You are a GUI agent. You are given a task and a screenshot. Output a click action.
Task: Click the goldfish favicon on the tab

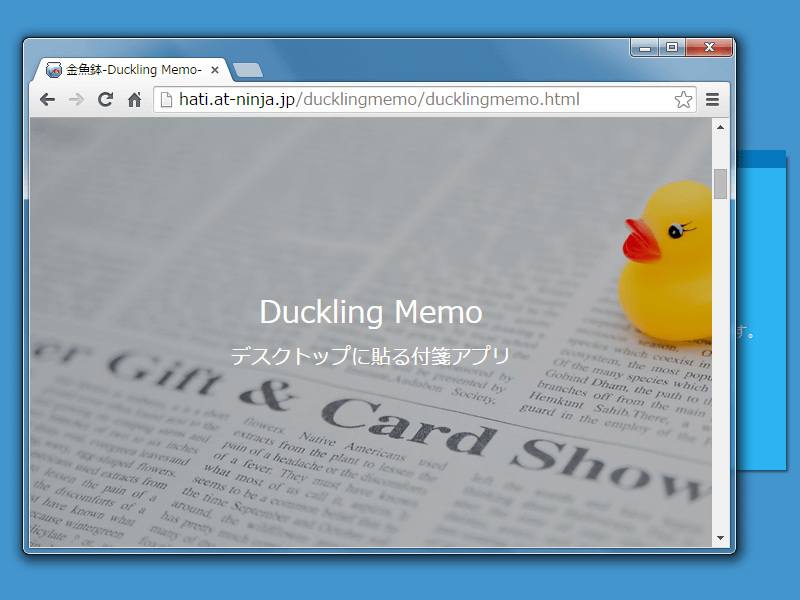tap(54, 70)
